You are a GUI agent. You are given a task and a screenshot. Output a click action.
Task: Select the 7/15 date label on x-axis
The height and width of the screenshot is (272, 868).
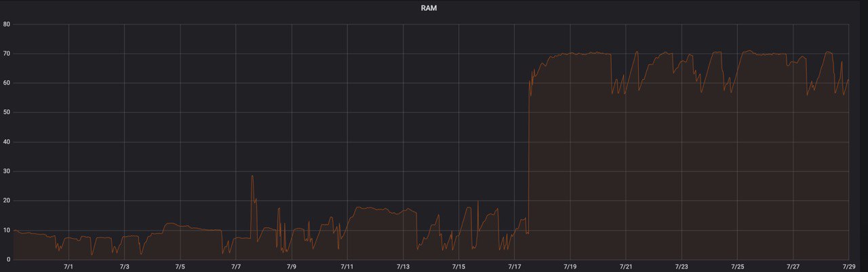(458, 267)
